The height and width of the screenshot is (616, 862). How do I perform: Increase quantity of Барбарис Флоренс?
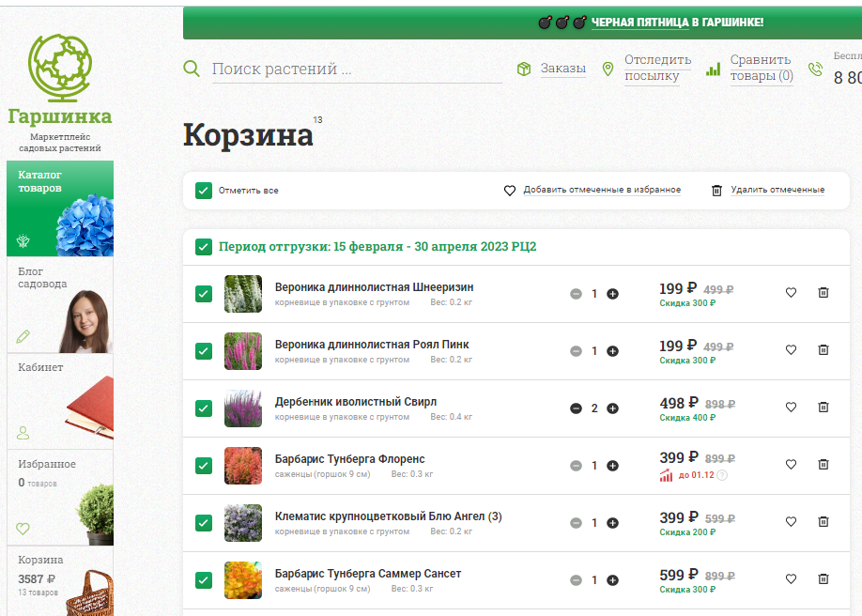tap(612, 466)
